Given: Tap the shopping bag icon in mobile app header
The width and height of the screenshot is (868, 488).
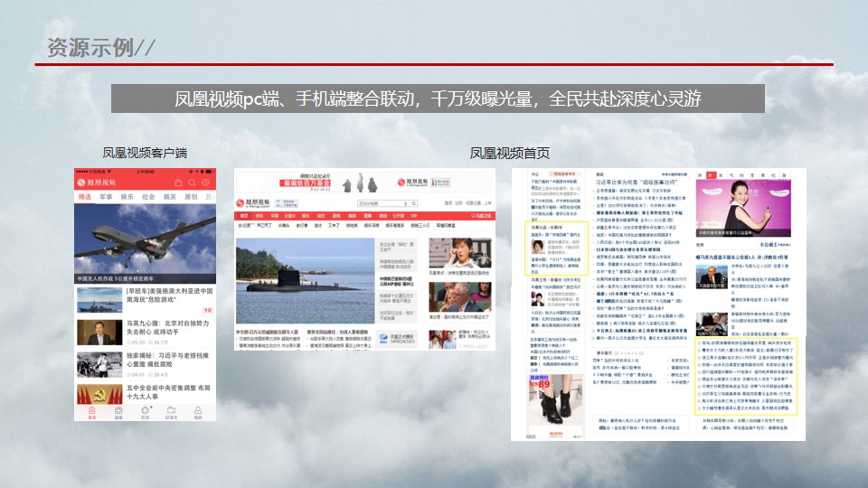Looking at the screenshot, I should (178, 183).
